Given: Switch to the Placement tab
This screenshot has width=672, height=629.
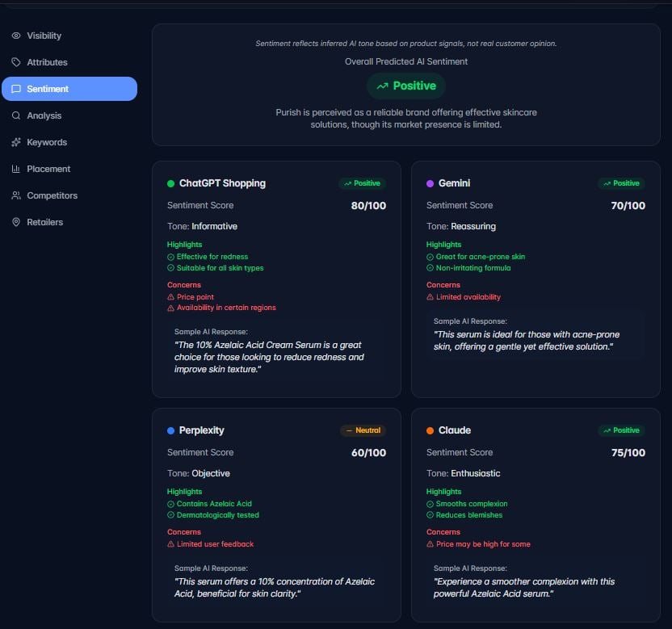Looking at the screenshot, I should [x=69, y=169].
